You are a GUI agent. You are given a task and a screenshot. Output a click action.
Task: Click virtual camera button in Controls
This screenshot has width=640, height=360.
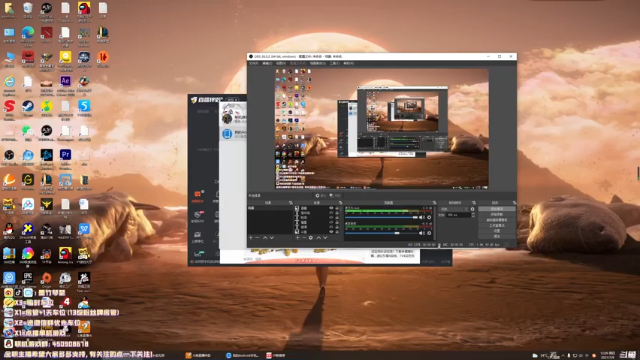point(497,220)
